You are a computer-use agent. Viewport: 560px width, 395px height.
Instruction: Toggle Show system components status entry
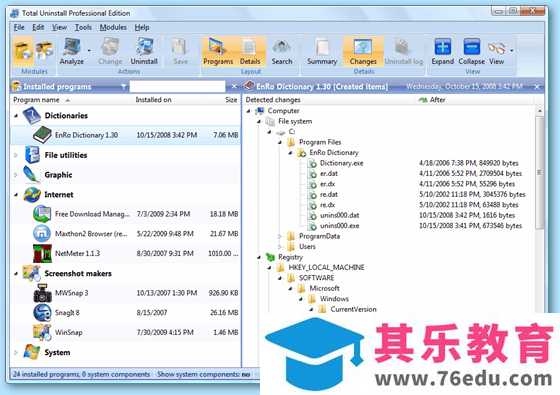204,374
